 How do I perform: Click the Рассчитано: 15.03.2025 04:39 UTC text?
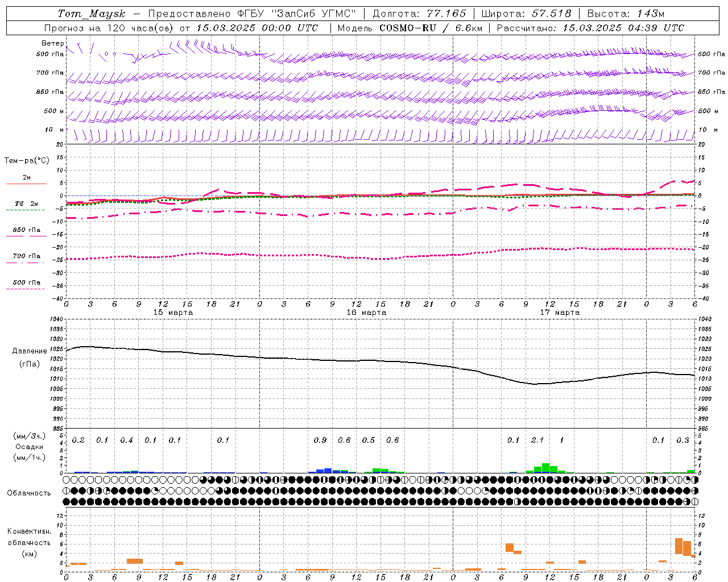click(x=590, y=28)
